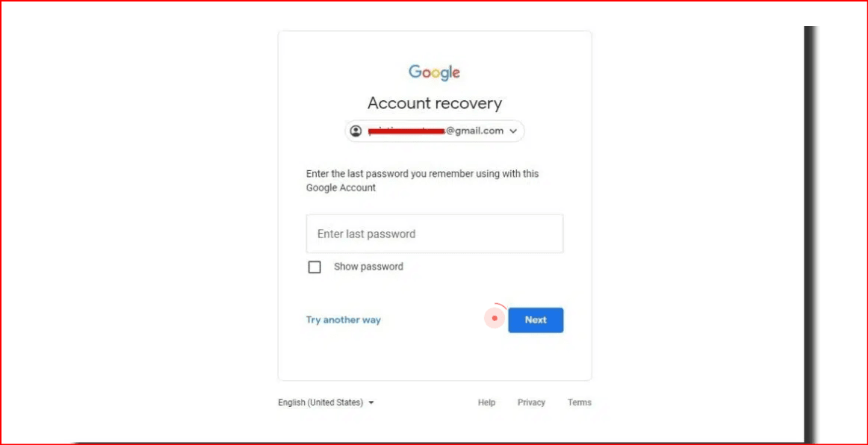The width and height of the screenshot is (868, 445).
Task: Open the Terms link
Action: click(x=580, y=402)
